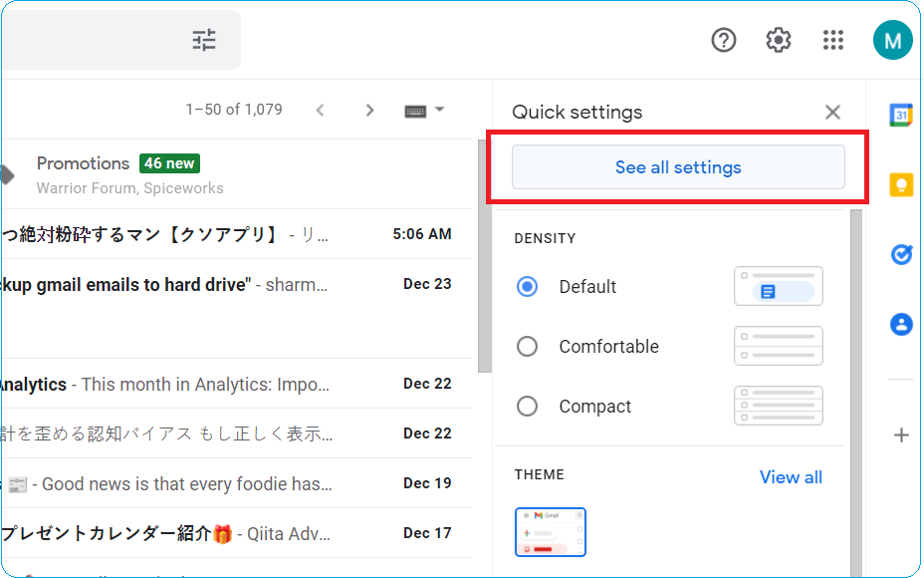Image resolution: width=924 pixels, height=578 pixels.
Task: Open the Google Calendar side panel
Action: [x=901, y=115]
